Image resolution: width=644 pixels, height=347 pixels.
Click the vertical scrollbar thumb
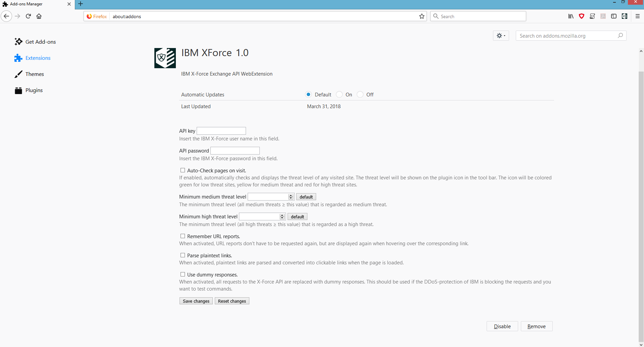tap(641, 206)
